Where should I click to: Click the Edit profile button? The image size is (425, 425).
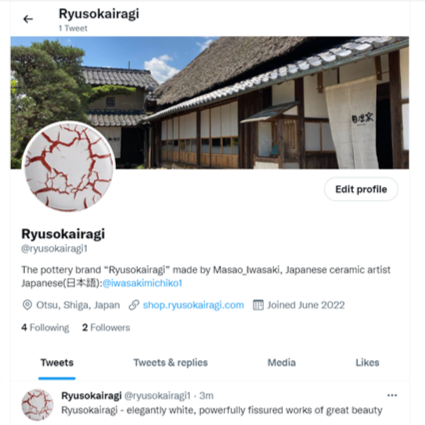pos(361,189)
